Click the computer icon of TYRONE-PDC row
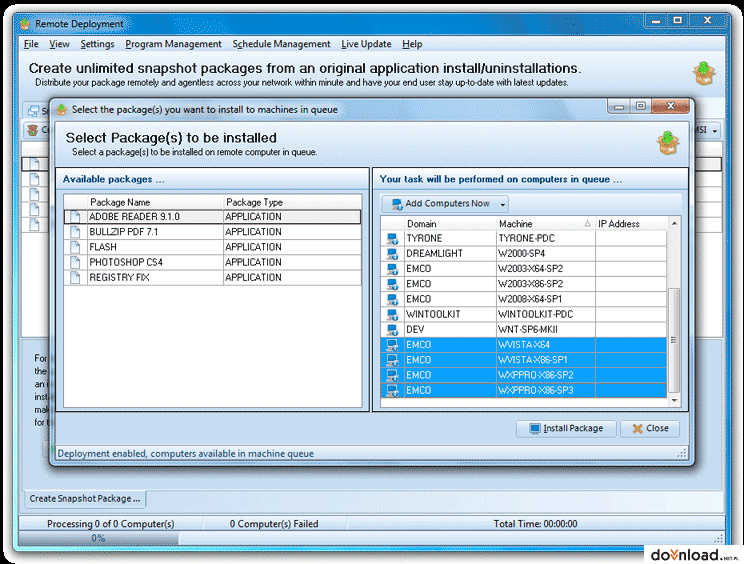 coord(392,239)
